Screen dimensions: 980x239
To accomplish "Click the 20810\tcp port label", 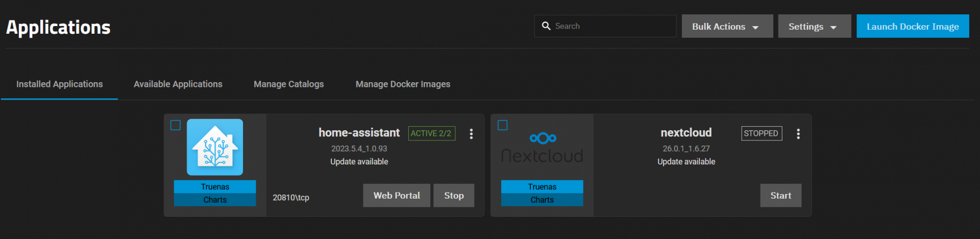I will click(291, 198).
